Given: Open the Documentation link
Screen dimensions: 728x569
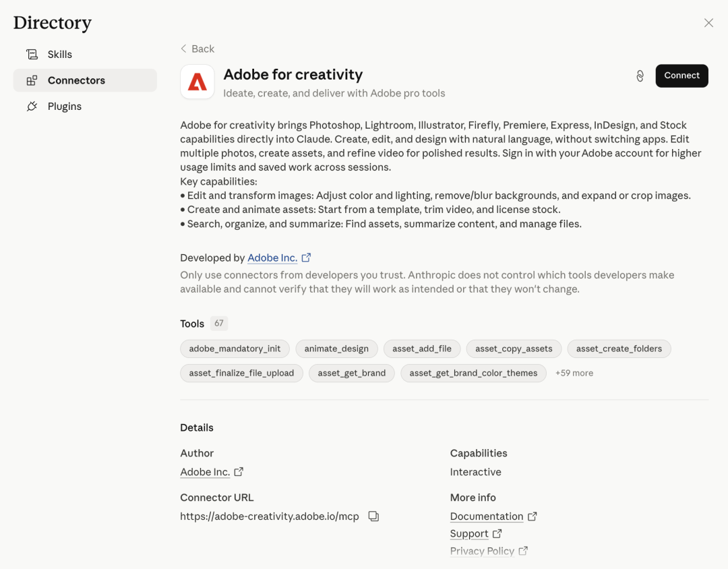Looking at the screenshot, I should pos(486,516).
